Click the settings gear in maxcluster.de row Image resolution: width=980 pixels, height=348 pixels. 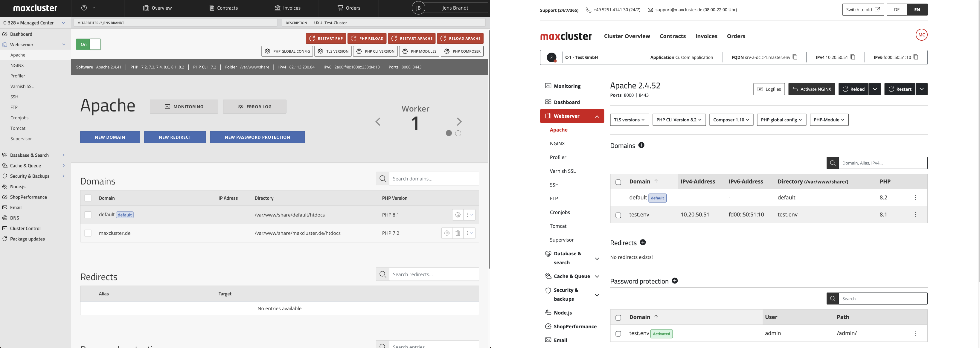point(447,233)
